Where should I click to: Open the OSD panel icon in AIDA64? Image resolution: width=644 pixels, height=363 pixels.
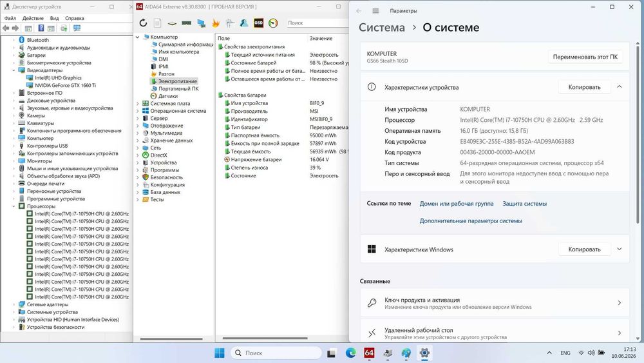point(258,23)
